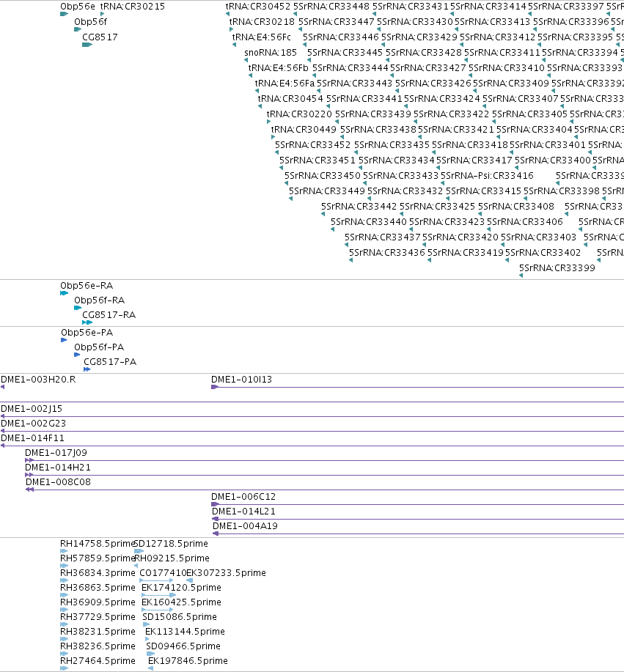Image resolution: width=624 pixels, height=672 pixels.
Task: Click the 5SrRNA:CR33436 label
Action: (x=387, y=253)
